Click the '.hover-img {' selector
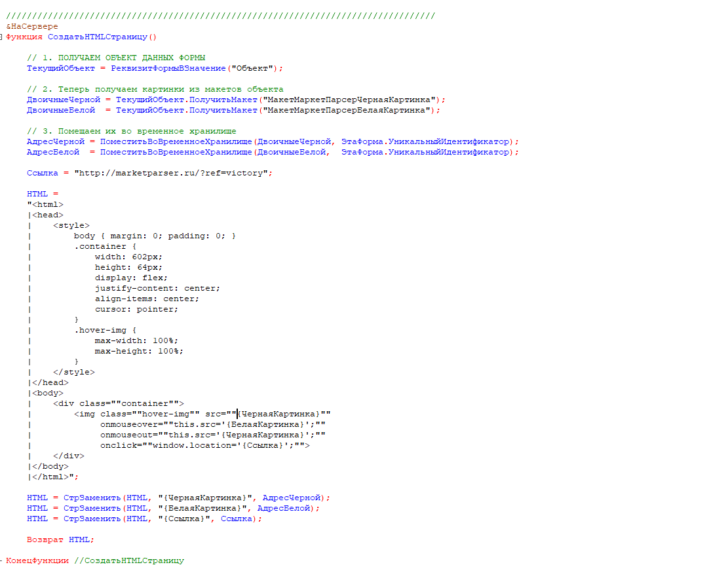728x567 pixels. pyautogui.click(x=105, y=331)
